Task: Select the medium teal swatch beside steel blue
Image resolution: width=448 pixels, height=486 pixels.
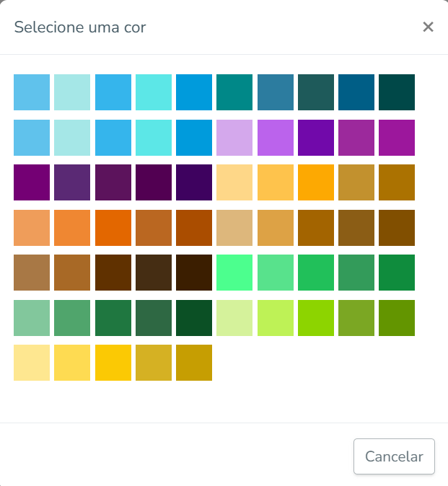Action: point(234,92)
